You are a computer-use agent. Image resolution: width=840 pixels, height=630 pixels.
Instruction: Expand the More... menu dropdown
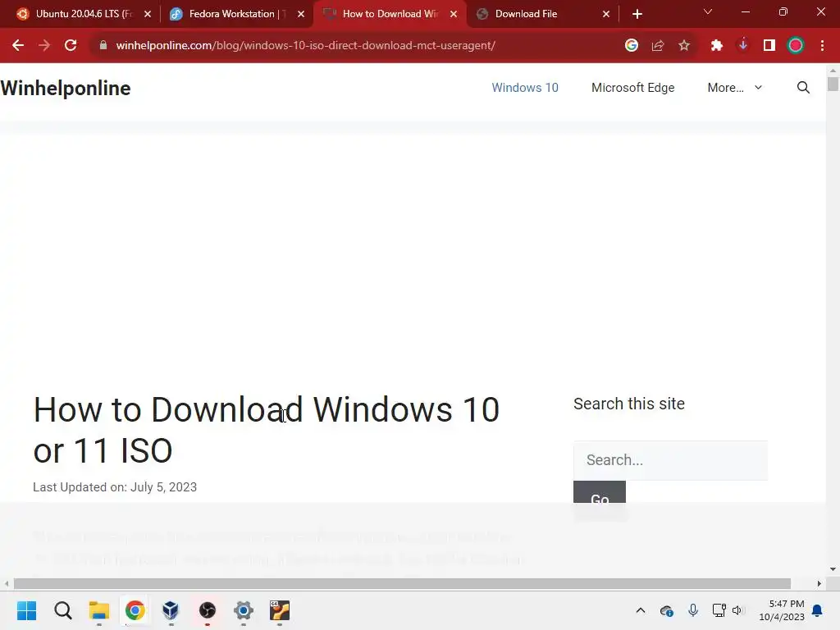pos(734,87)
